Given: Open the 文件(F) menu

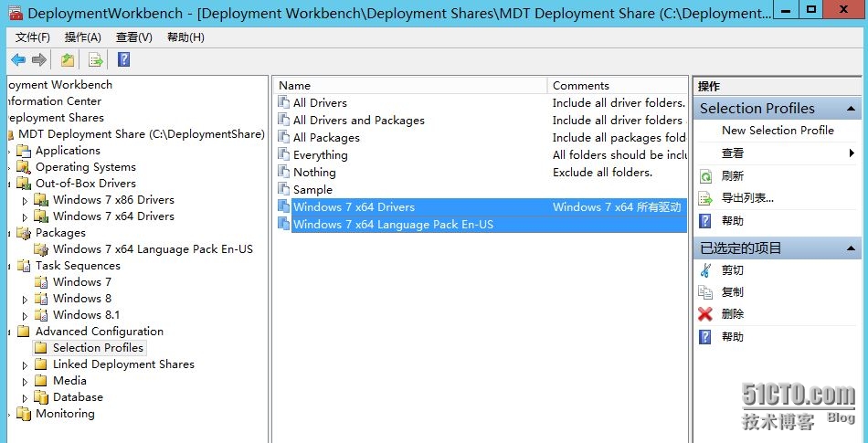Looking at the screenshot, I should (x=33, y=37).
